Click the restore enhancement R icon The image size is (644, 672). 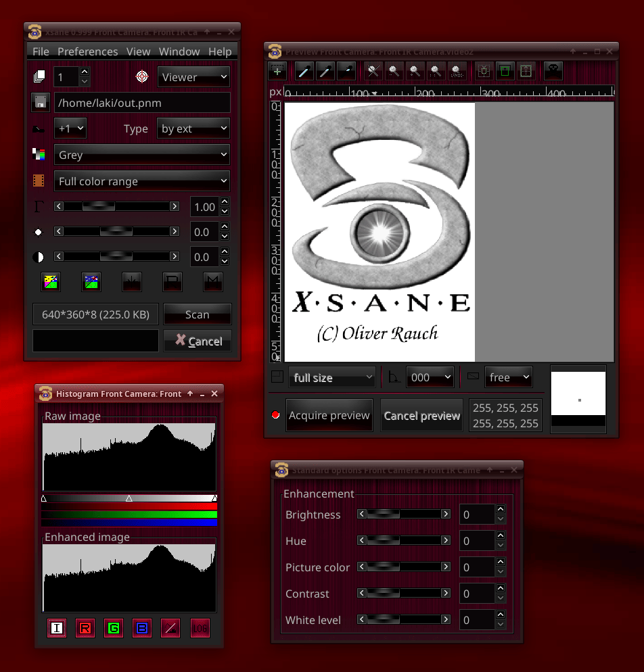[172, 281]
